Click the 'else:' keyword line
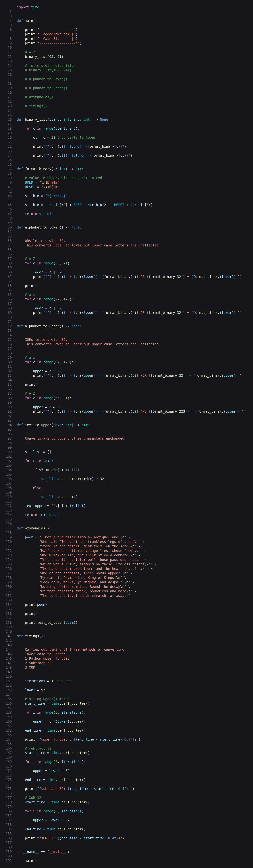Viewport: 253px width, 868px height. coord(38,488)
